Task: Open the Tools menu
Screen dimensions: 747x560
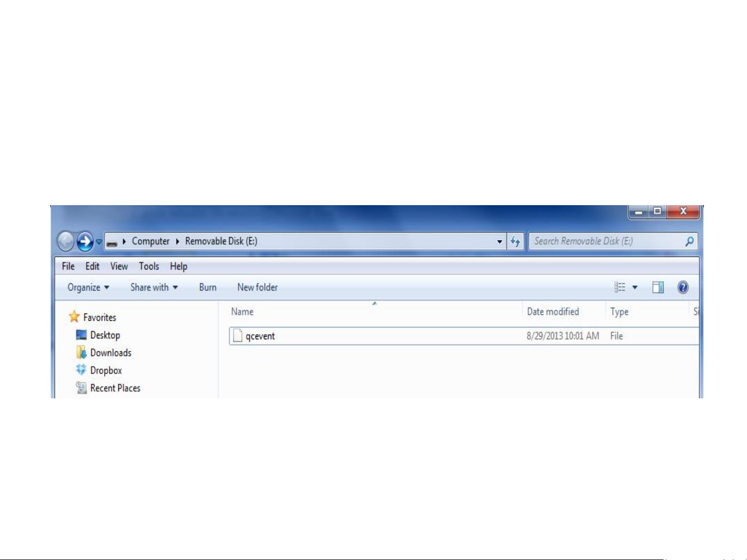Action: (x=149, y=266)
